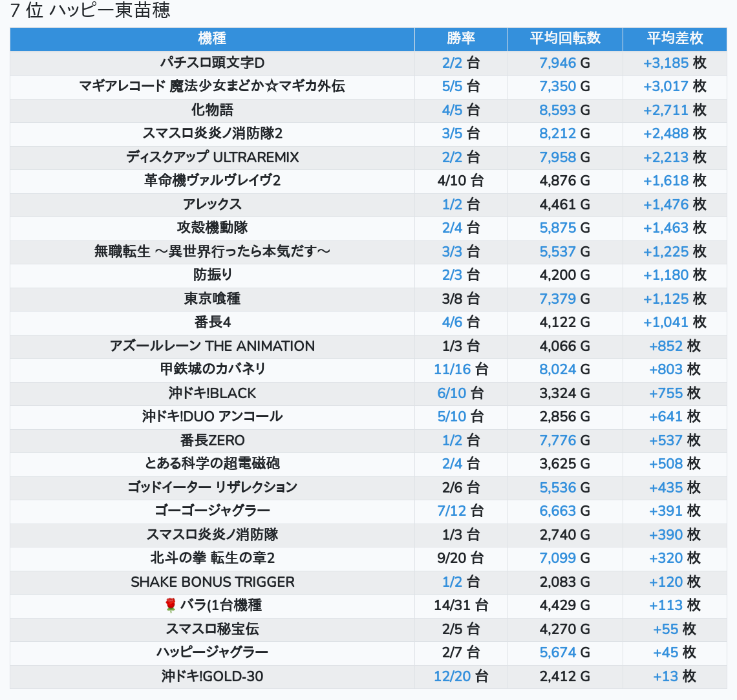Select the 平均回転数 column header
737x700 pixels.
pyautogui.click(x=564, y=39)
